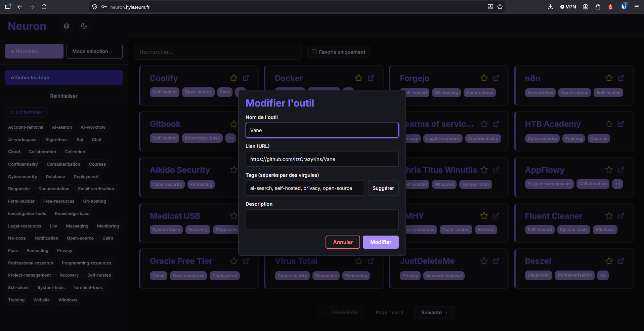This screenshot has height=331, width=644.
Task: Filter by the Open-source sidebar tag
Action: point(80,238)
